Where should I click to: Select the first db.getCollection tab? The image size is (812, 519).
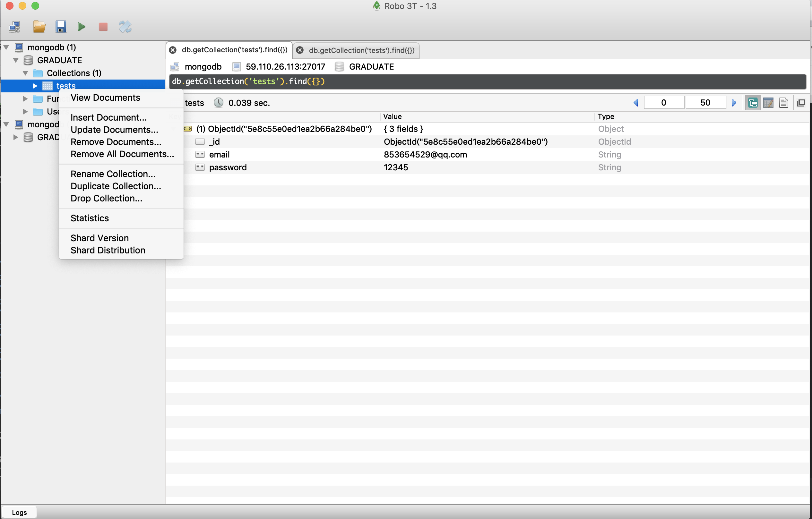pos(229,50)
